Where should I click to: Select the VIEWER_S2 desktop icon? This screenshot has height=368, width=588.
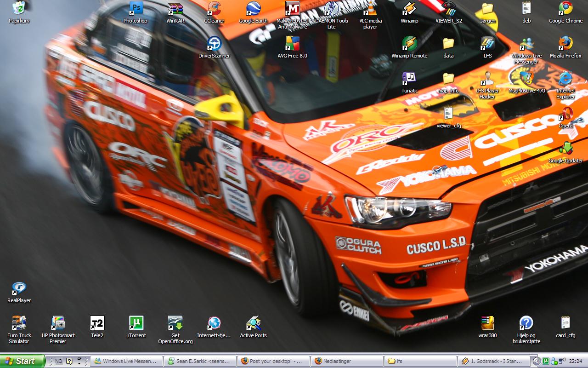(449, 12)
